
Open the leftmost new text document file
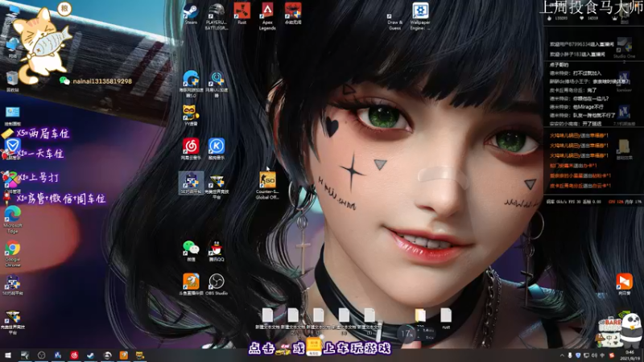click(x=267, y=319)
